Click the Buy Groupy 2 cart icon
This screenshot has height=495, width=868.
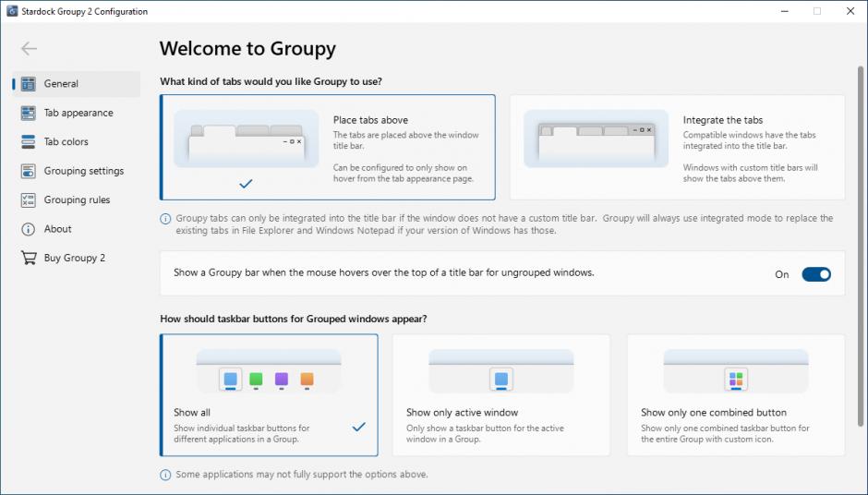click(29, 258)
